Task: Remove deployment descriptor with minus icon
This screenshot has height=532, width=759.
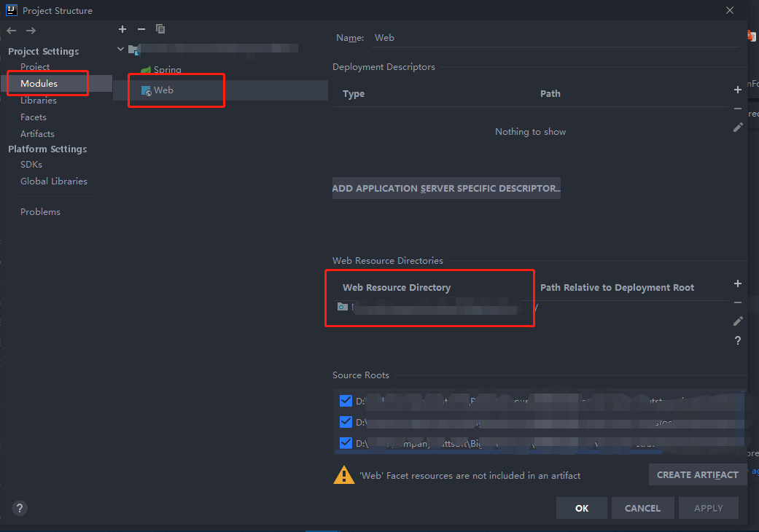Action: [x=738, y=109]
